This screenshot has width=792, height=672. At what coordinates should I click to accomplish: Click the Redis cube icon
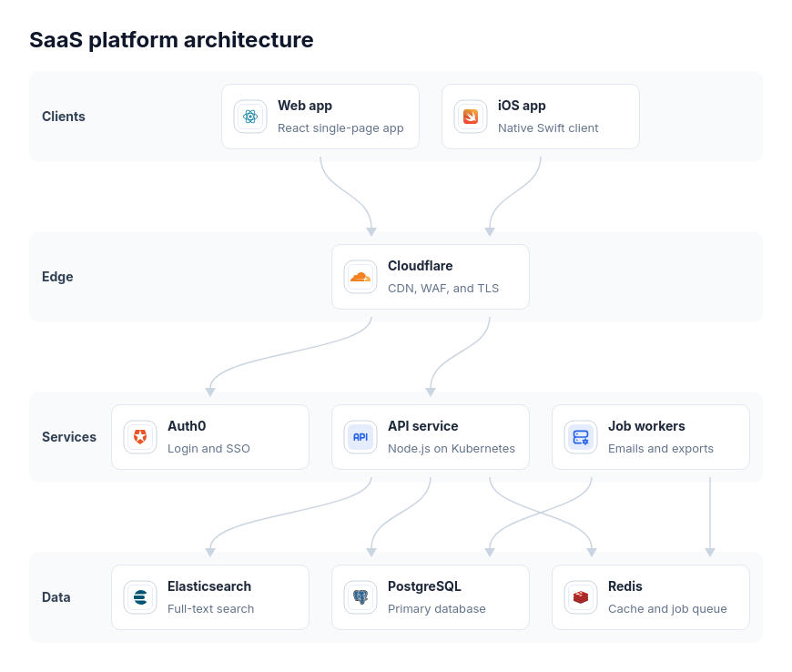(x=581, y=597)
